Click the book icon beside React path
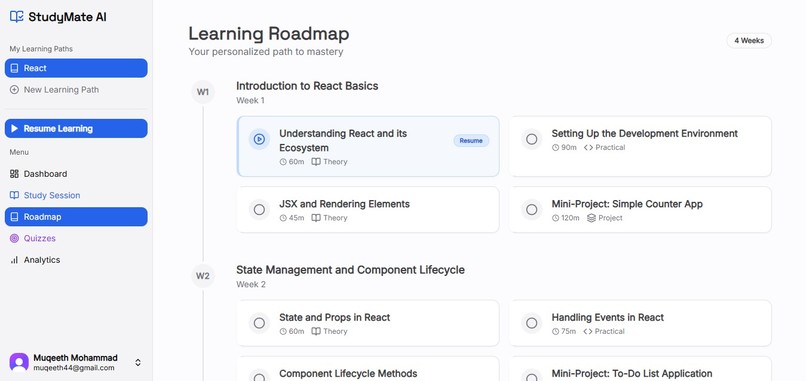Image resolution: width=806 pixels, height=381 pixels. (x=14, y=68)
